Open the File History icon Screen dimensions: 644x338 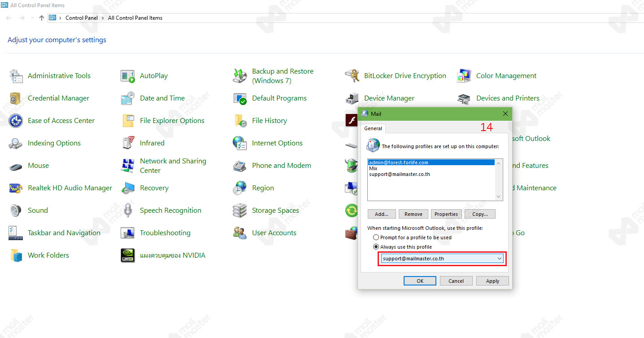pyautogui.click(x=240, y=121)
